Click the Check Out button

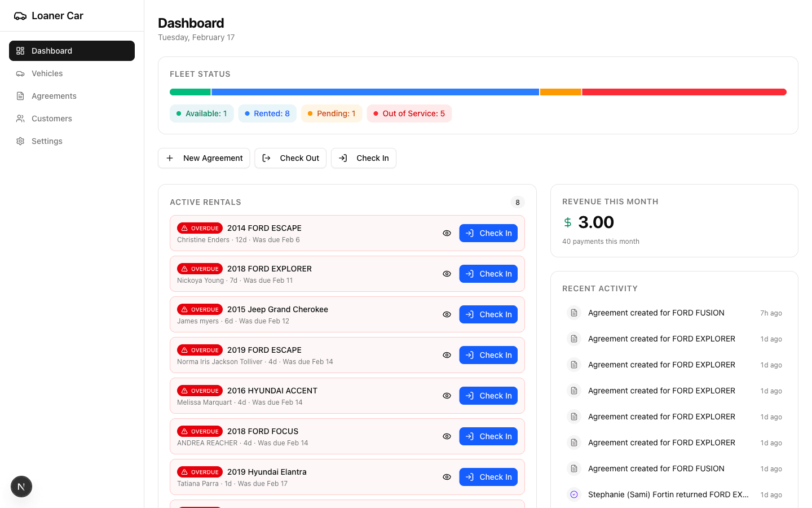(x=290, y=158)
